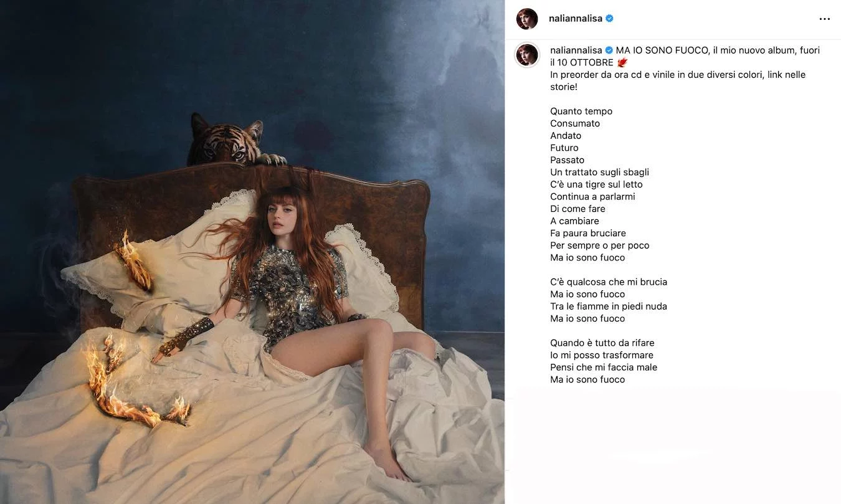The width and height of the screenshot is (841, 504).
Task: Click the lyric line 'Quanto tempo'
Action: pyautogui.click(x=581, y=112)
